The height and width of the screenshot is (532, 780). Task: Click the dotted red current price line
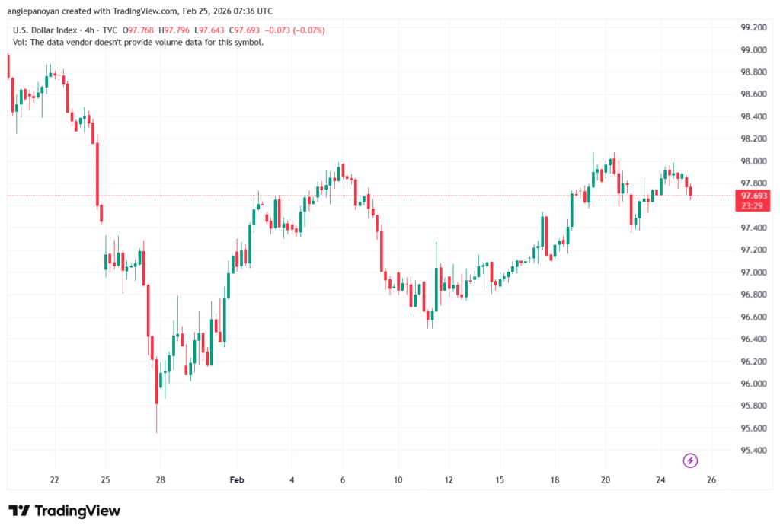pyautogui.click(x=381, y=195)
